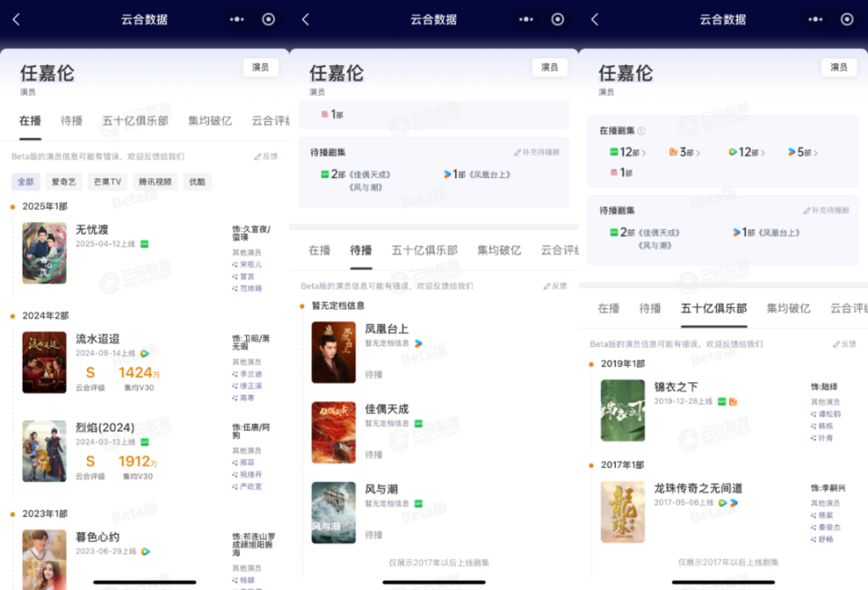This screenshot has height=590, width=868.
Task: Click the 演员 button in the left screen
Action: pos(260,68)
